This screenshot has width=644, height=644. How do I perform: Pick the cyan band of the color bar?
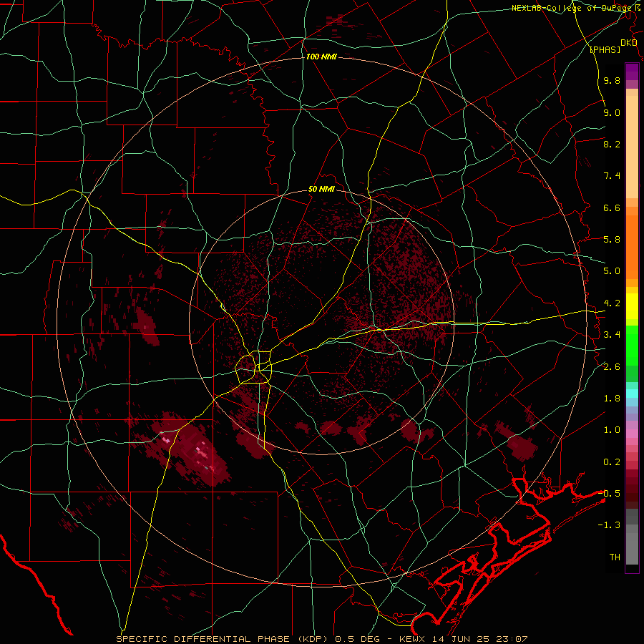(x=632, y=394)
